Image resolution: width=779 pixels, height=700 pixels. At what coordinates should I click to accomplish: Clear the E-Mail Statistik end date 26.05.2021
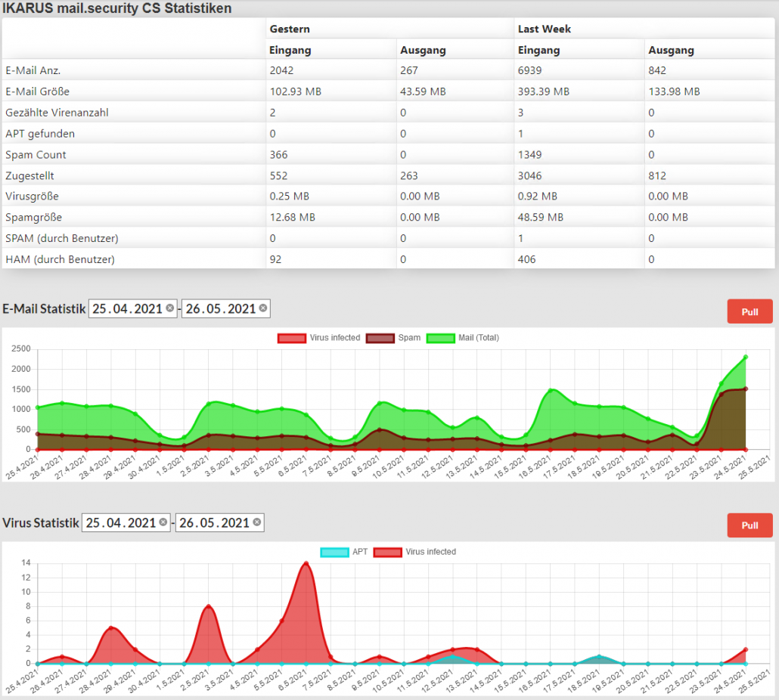tap(262, 308)
